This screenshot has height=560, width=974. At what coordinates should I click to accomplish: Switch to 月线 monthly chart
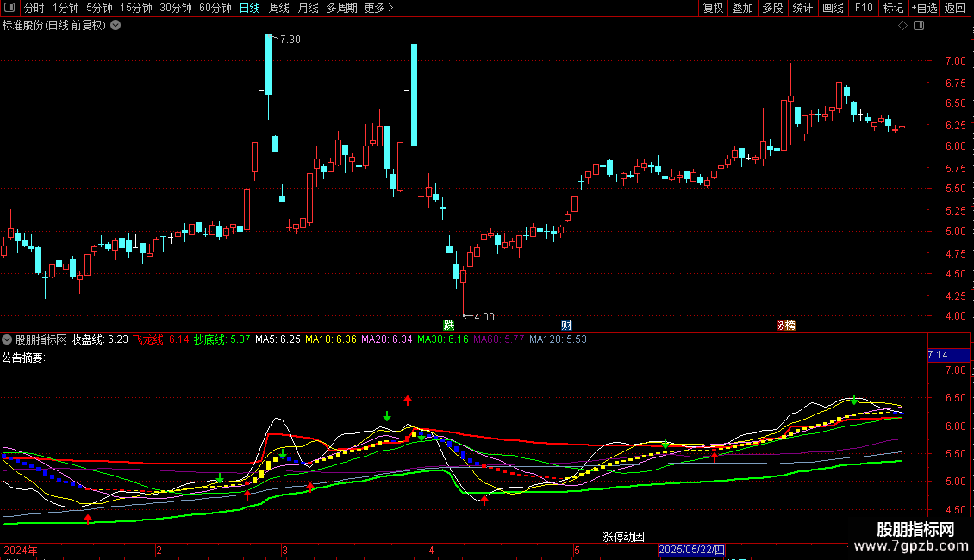pos(308,8)
